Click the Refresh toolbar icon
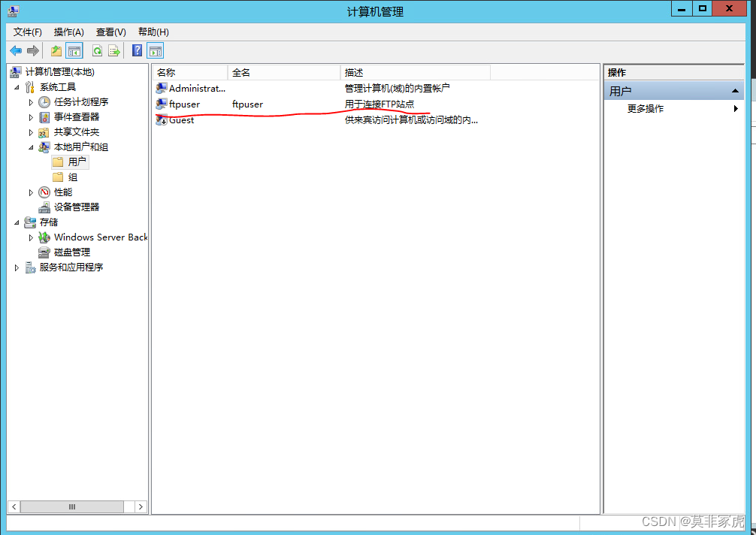The image size is (756, 535). [x=97, y=51]
